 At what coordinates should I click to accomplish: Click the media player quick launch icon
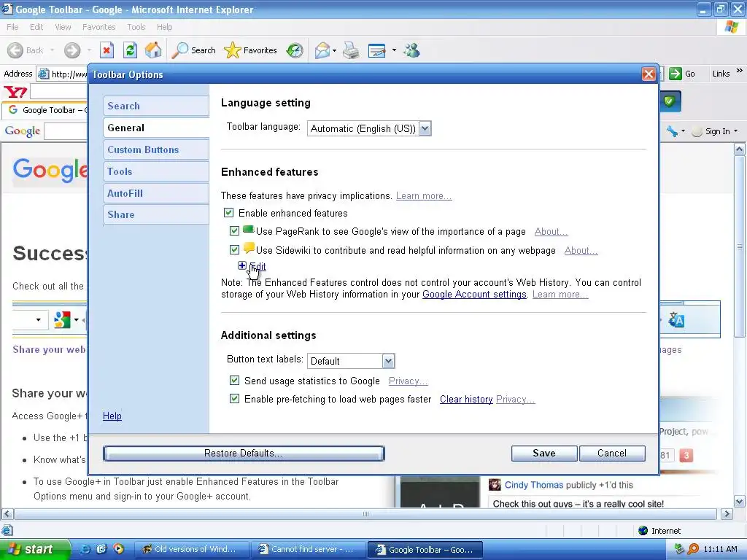(118, 549)
